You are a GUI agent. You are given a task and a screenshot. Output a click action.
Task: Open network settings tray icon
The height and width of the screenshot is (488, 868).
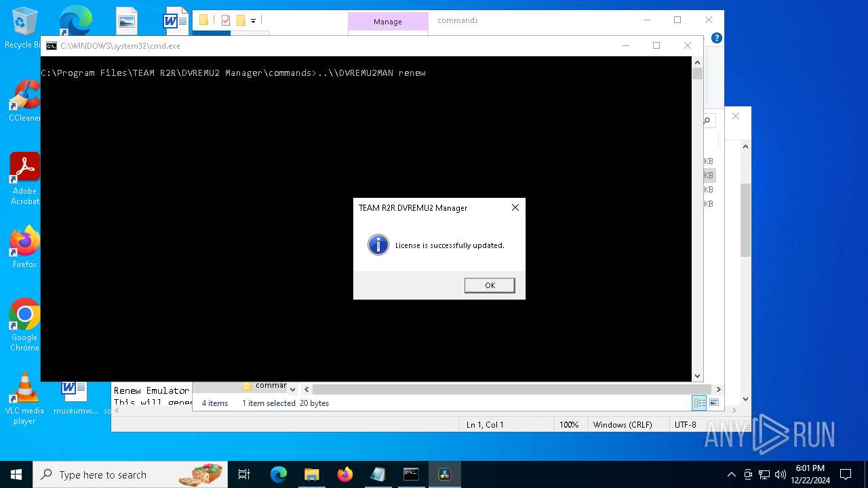tap(764, 474)
